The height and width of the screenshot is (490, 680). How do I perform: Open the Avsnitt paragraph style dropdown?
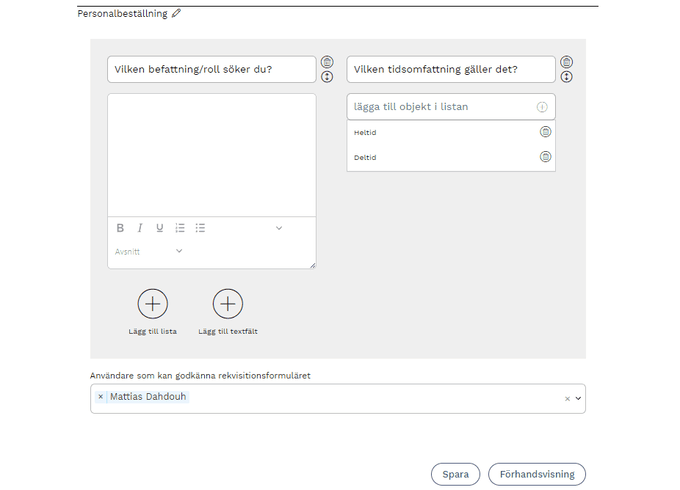150,252
